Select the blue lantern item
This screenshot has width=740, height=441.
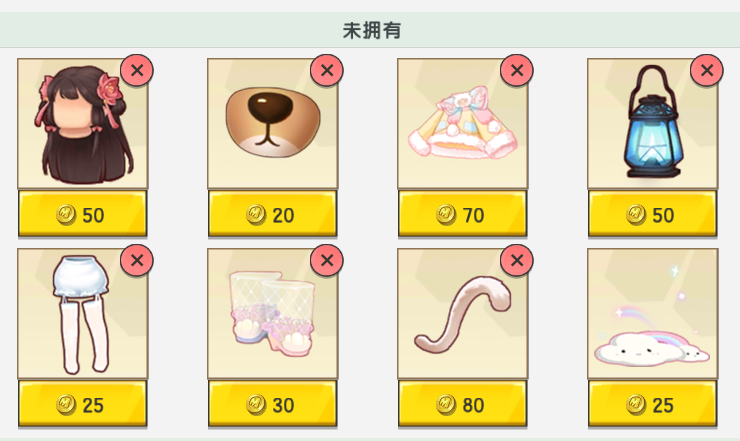tap(653, 124)
